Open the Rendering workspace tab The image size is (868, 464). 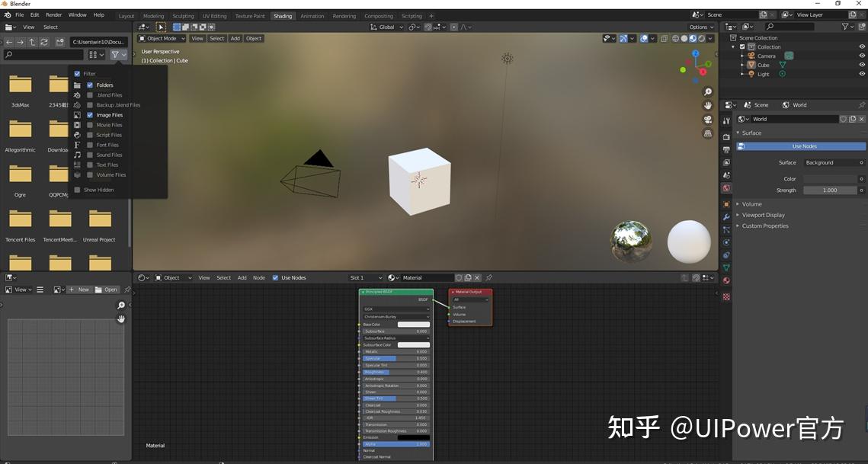pos(344,15)
